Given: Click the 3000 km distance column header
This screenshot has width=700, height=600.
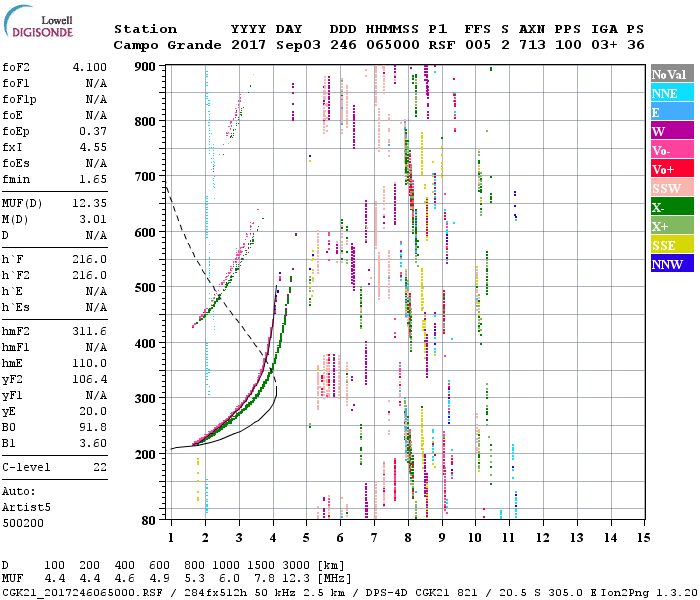Looking at the screenshot, I should coord(285,567).
